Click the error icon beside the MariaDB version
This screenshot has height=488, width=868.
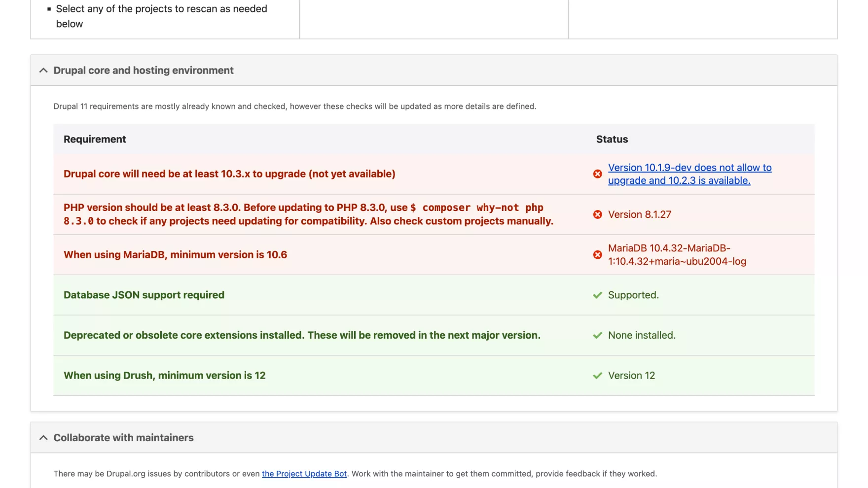coord(597,255)
